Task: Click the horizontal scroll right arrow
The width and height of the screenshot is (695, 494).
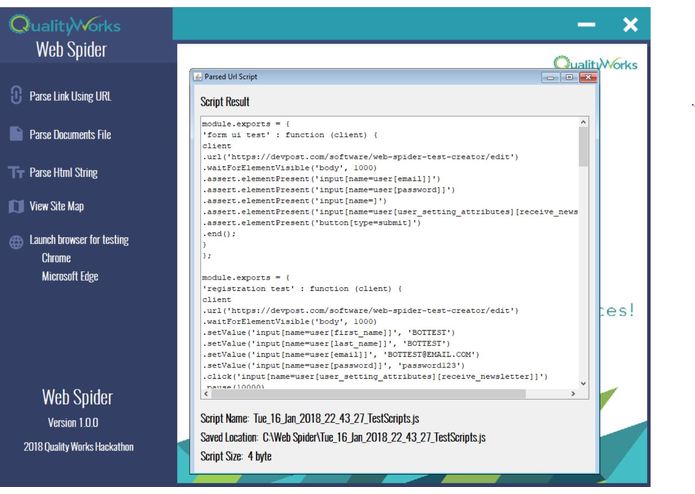Action: click(x=573, y=393)
